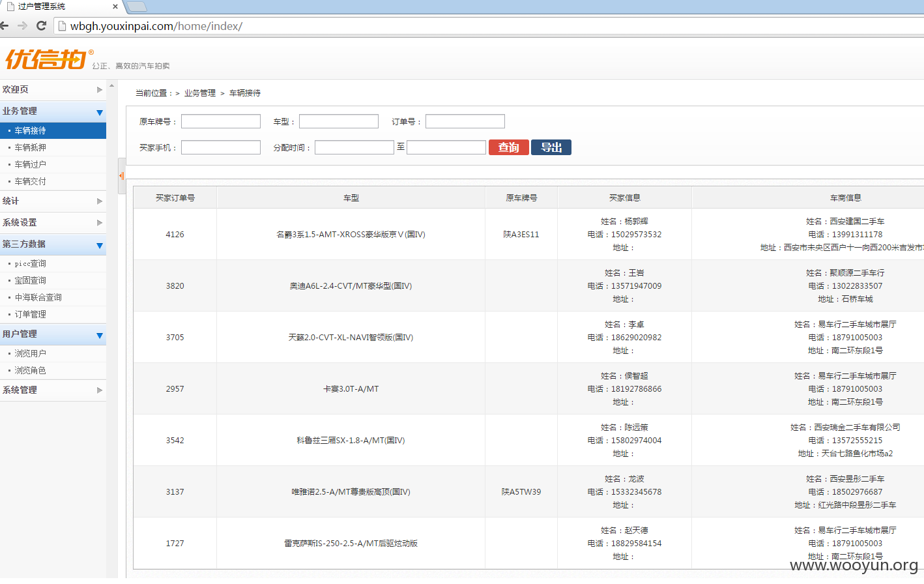
Task: Click the red 查询 search button
Action: (508, 147)
